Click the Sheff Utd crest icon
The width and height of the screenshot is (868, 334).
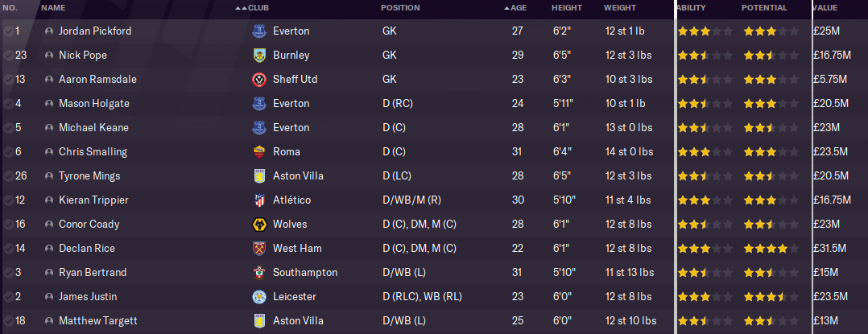coord(258,80)
